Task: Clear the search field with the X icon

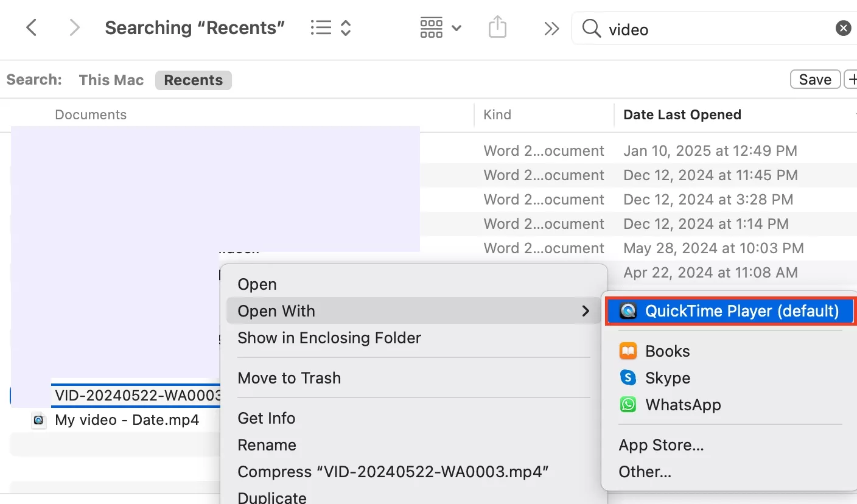Action: click(843, 28)
